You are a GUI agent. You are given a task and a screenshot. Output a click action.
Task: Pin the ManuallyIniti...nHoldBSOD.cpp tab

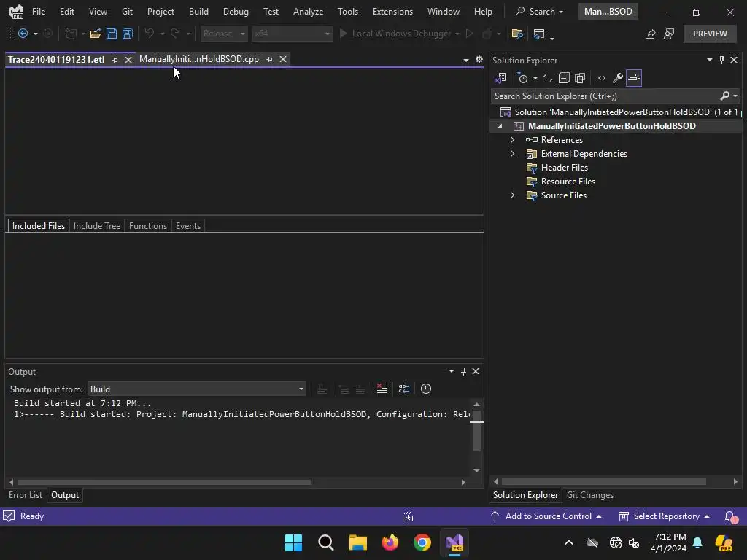270,59
